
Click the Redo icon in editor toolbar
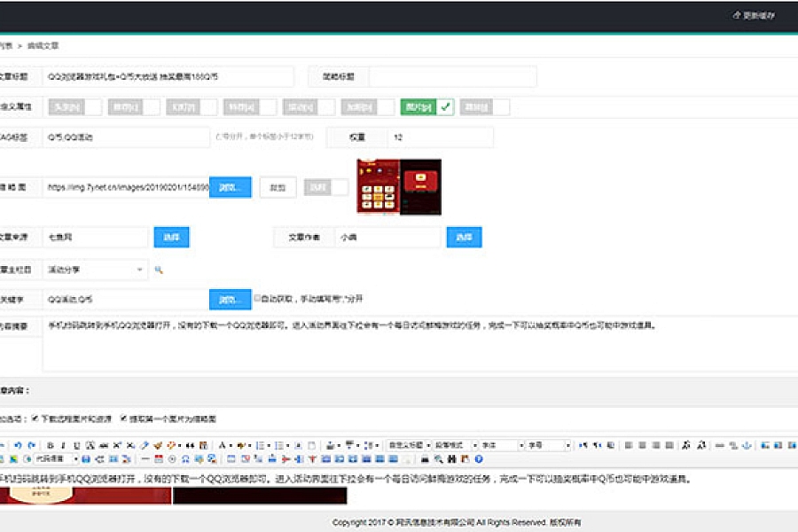point(32,445)
